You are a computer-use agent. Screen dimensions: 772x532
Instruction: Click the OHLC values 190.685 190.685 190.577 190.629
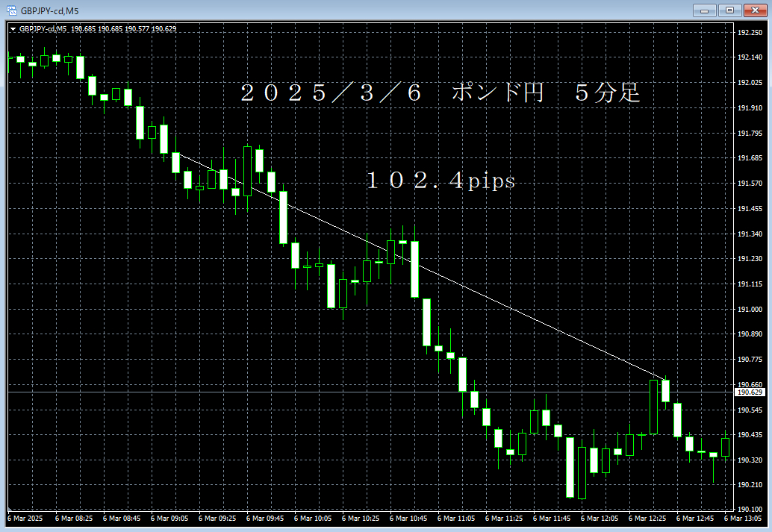[124, 29]
